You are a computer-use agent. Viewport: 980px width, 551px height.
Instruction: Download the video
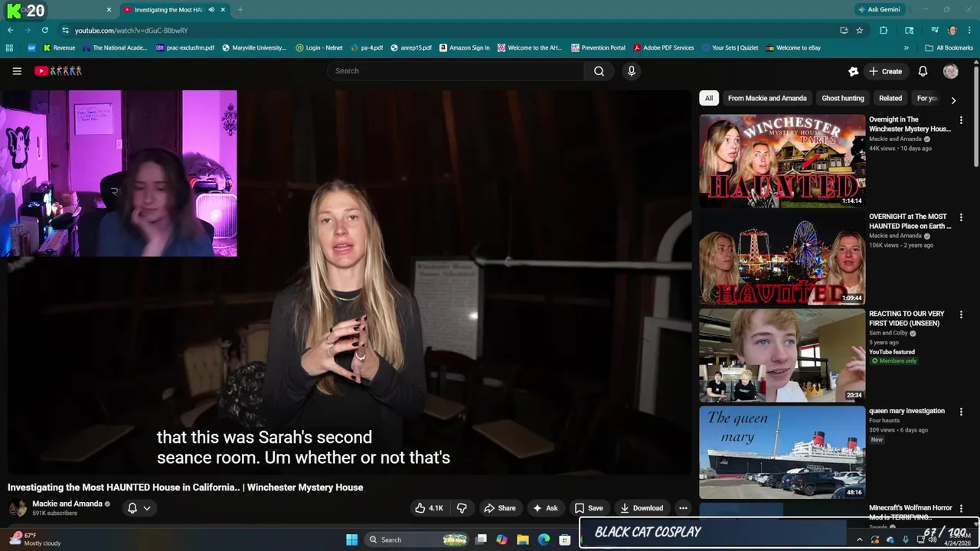(x=642, y=508)
